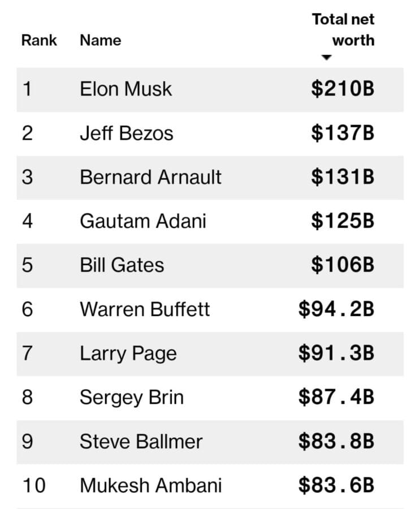Click rank number 9 in the table
Screen dimensions: 420x509
28,442
